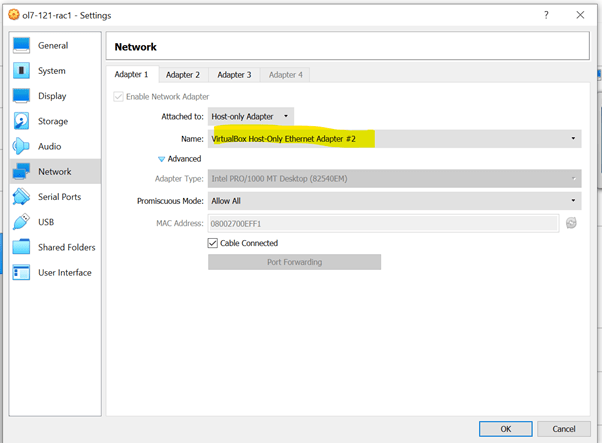Open the Attached to dropdown
Image resolution: width=602 pixels, height=443 pixels.
point(250,116)
